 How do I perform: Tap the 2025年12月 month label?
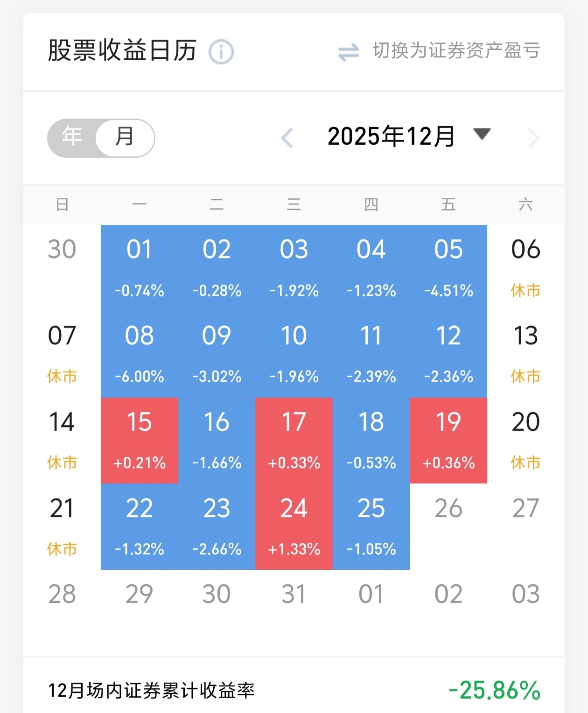(391, 137)
